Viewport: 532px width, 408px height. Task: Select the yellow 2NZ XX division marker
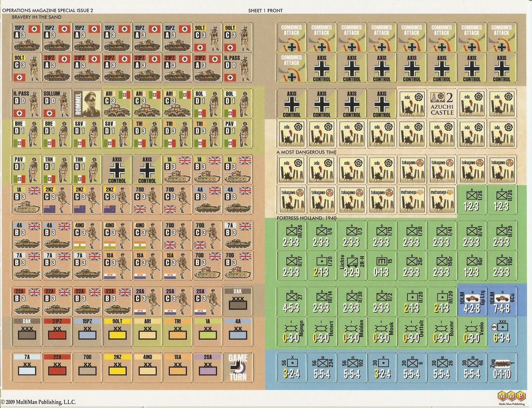click(117, 367)
